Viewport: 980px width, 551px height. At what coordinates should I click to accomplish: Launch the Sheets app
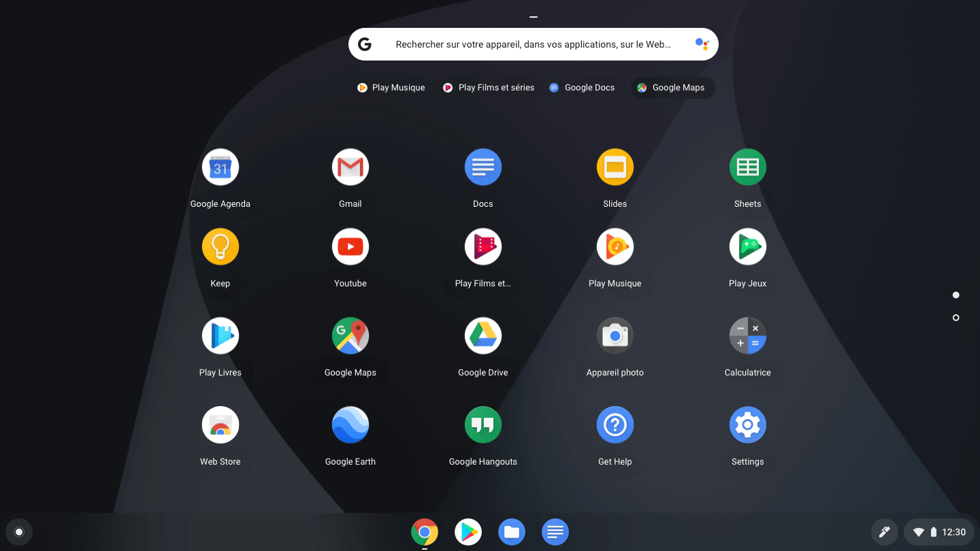click(748, 167)
